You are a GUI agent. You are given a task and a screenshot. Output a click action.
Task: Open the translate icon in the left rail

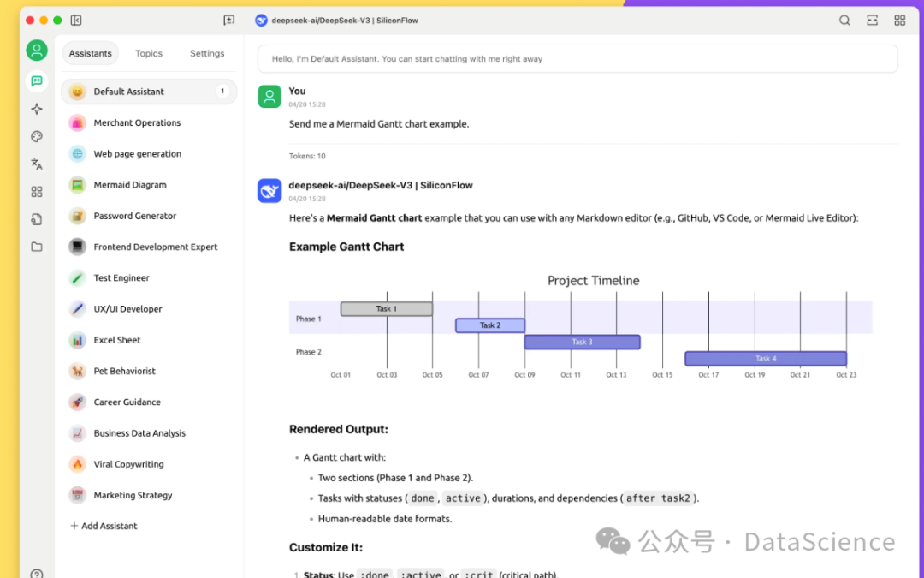pos(37,164)
